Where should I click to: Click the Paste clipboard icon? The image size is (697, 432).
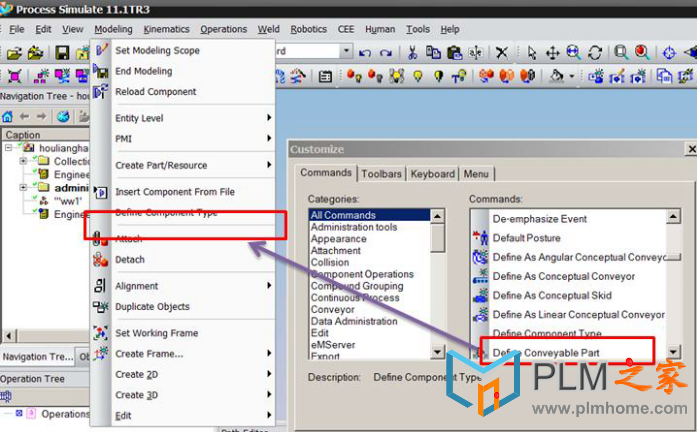(x=454, y=53)
